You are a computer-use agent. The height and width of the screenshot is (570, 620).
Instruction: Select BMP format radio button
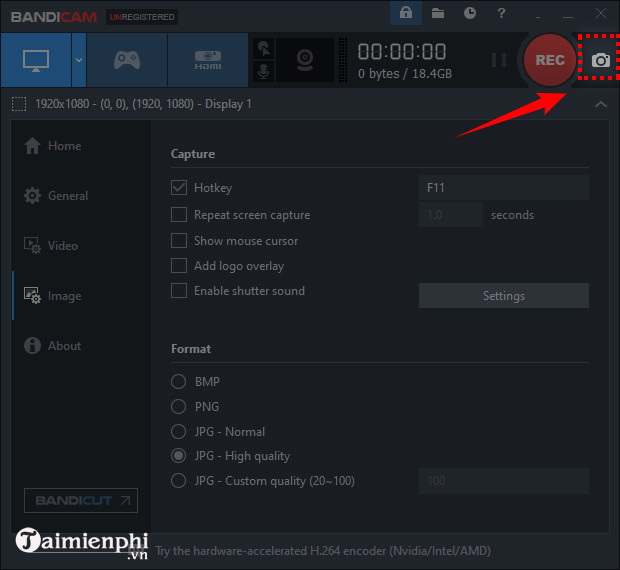(178, 382)
